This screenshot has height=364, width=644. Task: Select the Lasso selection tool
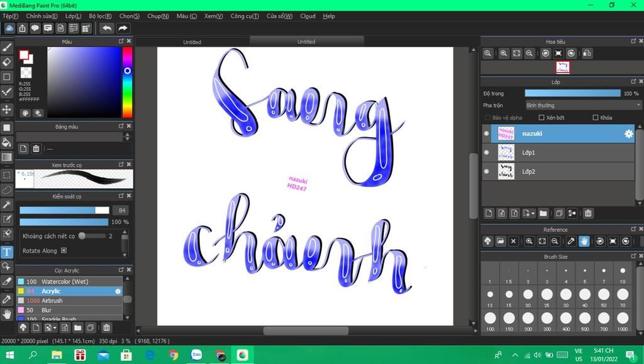click(x=7, y=190)
